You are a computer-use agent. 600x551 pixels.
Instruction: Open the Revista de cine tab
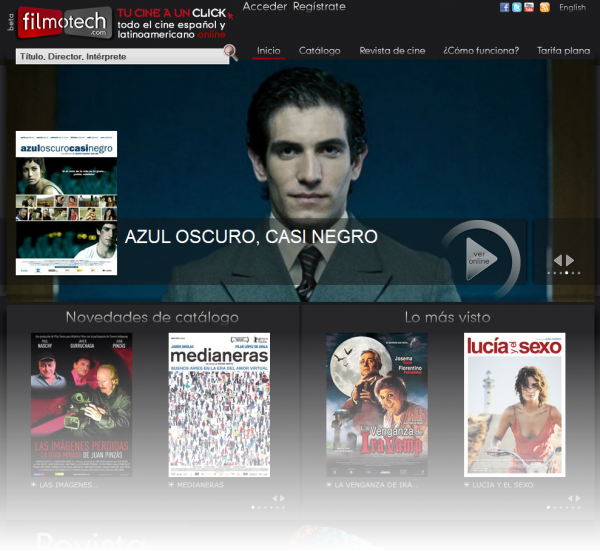point(392,51)
